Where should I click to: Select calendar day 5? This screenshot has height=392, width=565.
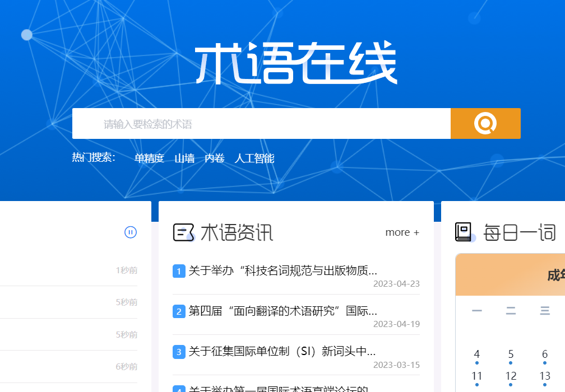(x=511, y=354)
